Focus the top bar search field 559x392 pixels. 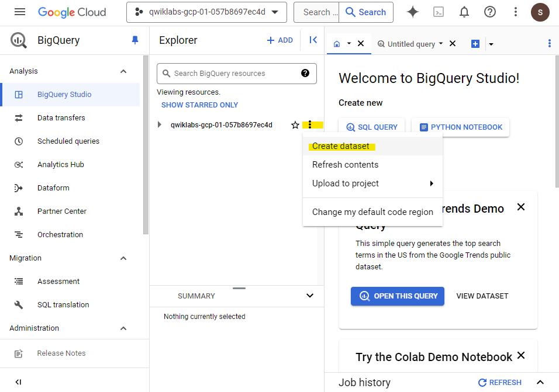(316, 12)
